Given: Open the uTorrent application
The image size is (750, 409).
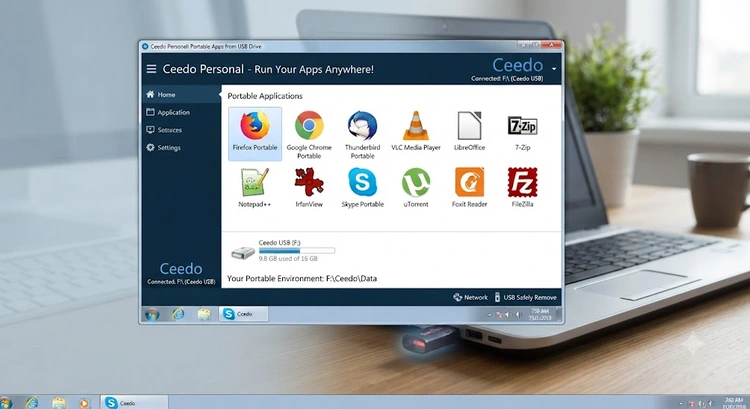Looking at the screenshot, I should (x=416, y=187).
